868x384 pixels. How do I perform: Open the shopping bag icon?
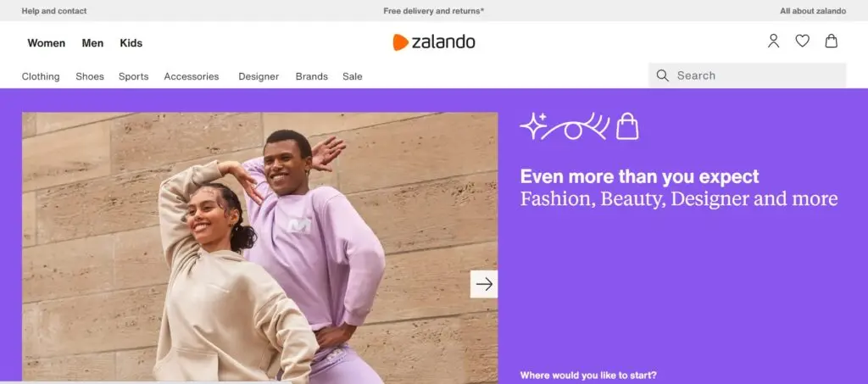click(x=831, y=41)
